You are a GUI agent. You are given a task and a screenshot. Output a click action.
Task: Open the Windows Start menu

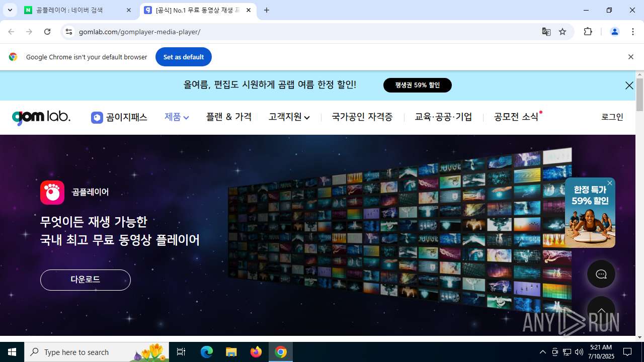pos(12,352)
